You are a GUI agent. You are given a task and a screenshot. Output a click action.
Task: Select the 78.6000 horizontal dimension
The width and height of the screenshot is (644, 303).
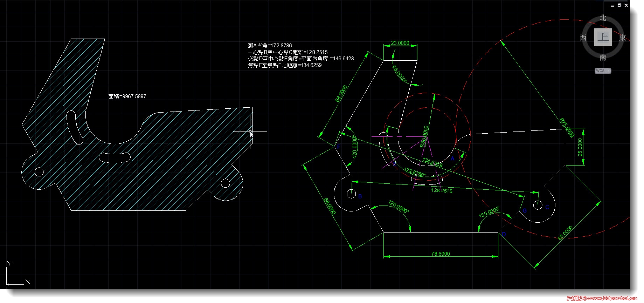point(440,254)
